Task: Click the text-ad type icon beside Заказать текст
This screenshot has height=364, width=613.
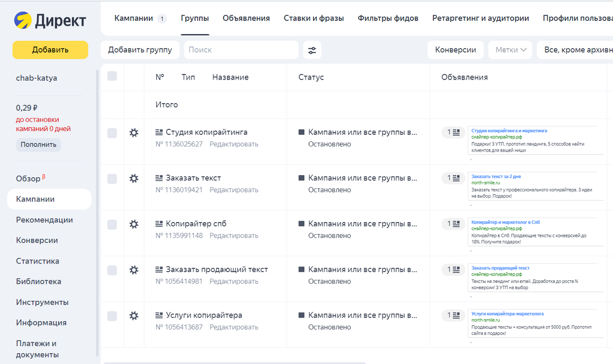Action: (x=159, y=178)
